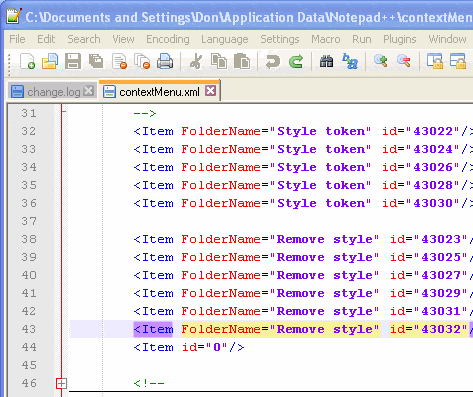Click the Replace toolbar icon

click(350, 61)
